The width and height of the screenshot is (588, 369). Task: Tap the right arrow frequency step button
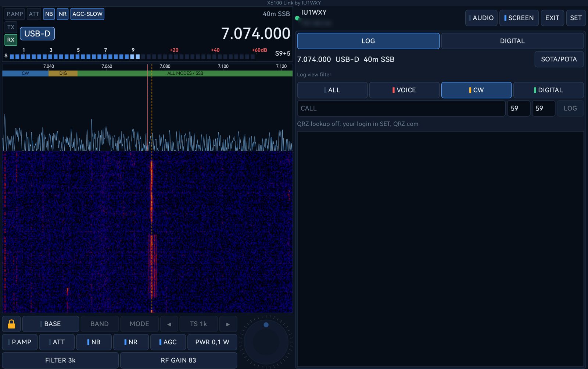[x=228, y=324]
